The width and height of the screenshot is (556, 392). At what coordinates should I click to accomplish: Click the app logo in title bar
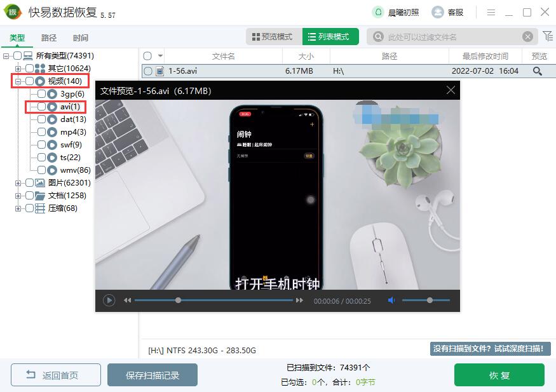pos(13,13)
